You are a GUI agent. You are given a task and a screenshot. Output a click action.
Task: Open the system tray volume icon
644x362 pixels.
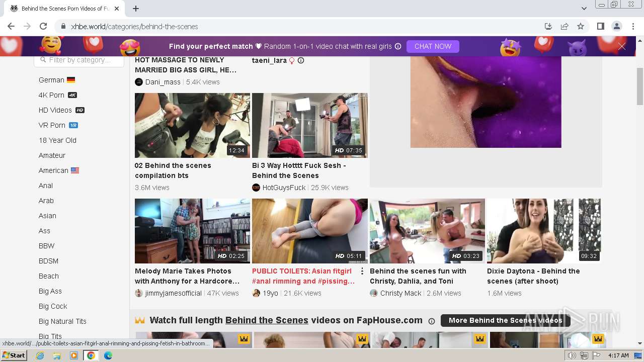(x=572, y=355)
